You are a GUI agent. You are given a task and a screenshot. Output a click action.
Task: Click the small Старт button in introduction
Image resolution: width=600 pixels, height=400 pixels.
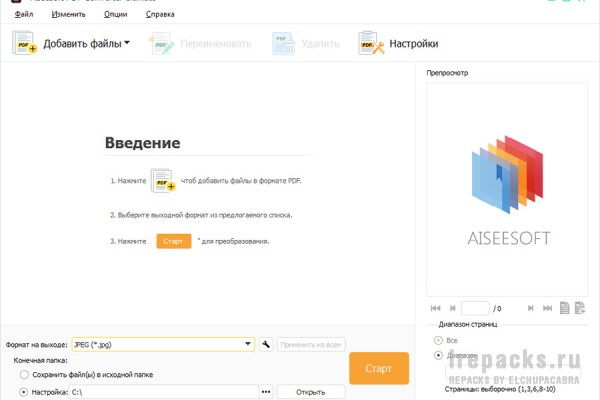[x=174, y=241]
